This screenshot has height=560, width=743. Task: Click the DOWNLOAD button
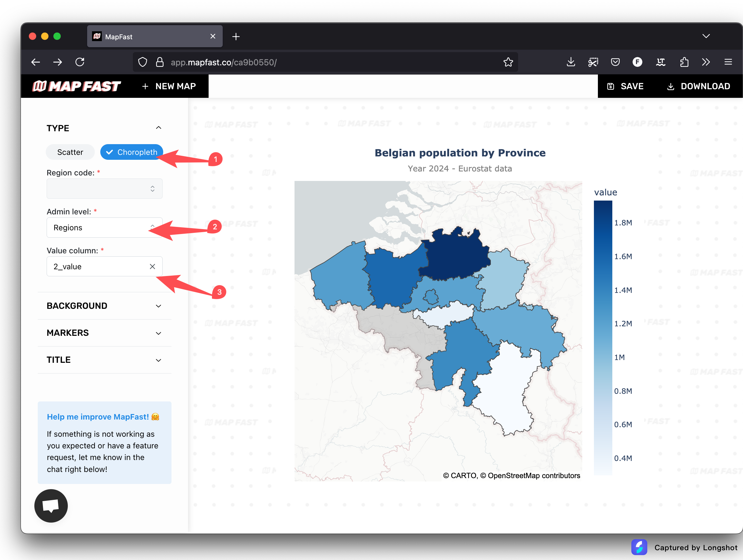point(699,86)
